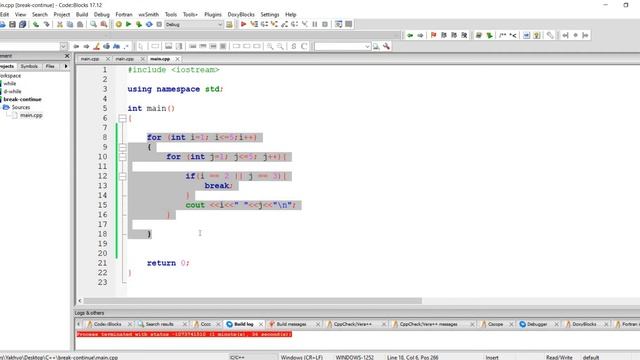Open the code completion scope dropdown arrow

(x=63, y=46)
